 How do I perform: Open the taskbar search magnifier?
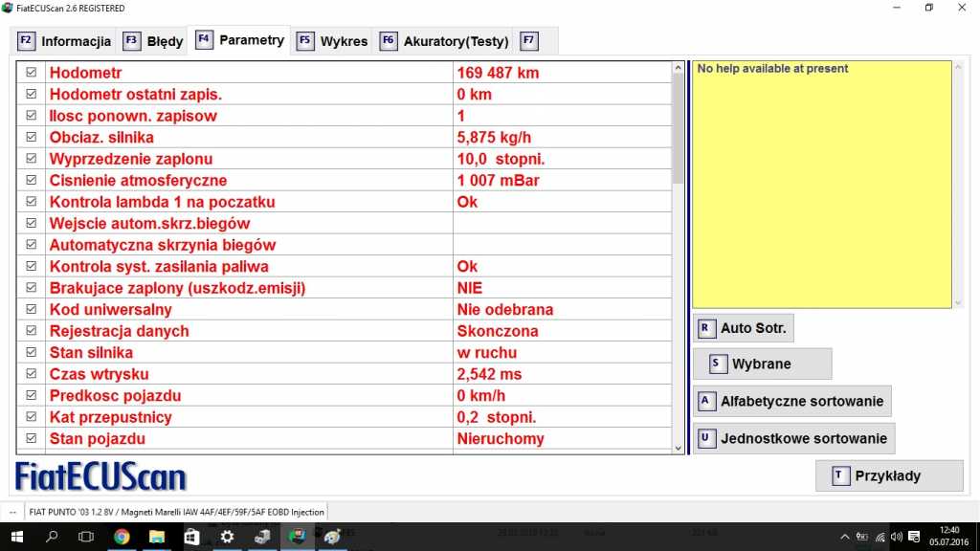click(x=52, y=537)
